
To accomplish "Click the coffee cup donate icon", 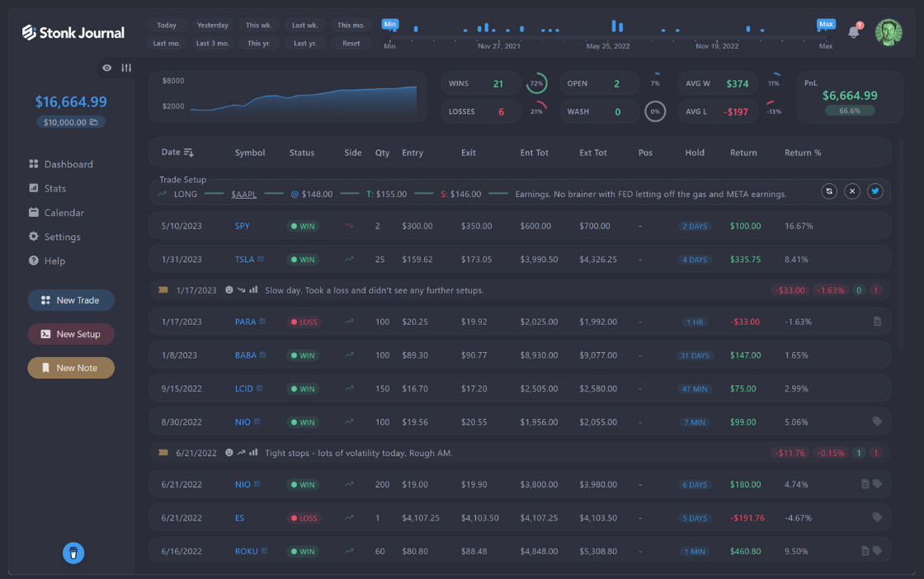I will click(73, 553).
